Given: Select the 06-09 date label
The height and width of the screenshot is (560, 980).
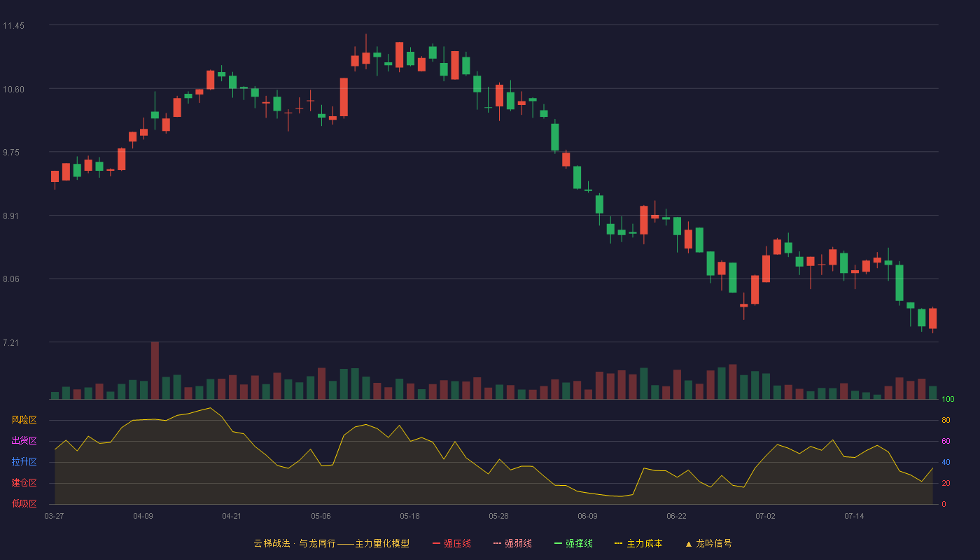Looking at the screenshot, I should 587,516.
